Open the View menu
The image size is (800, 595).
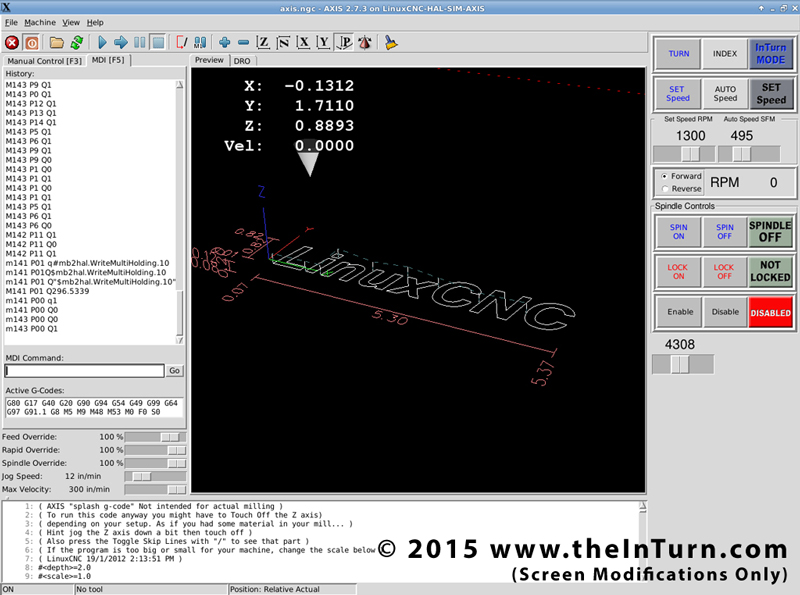coord(71,22)
